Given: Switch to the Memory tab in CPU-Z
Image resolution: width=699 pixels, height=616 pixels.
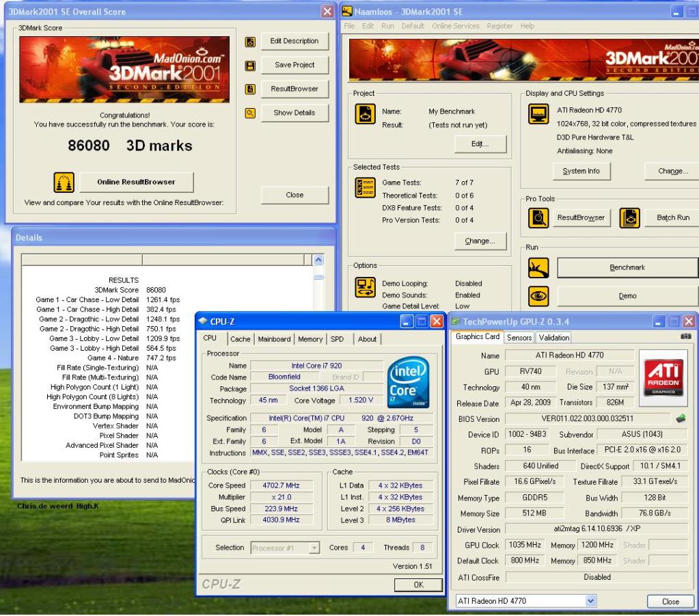Looking at the screenshot, I should tap(310, 339).
